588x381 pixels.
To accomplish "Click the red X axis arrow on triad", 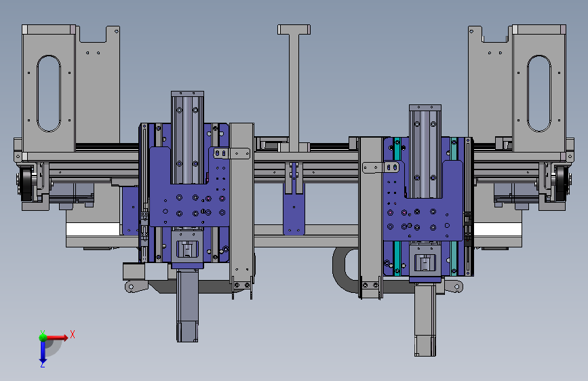I will 57,338.
